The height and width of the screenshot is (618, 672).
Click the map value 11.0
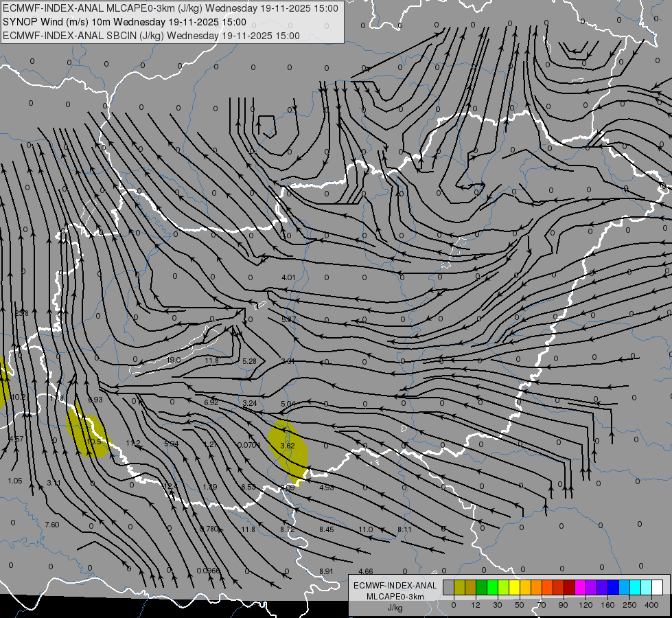point(366,529)
